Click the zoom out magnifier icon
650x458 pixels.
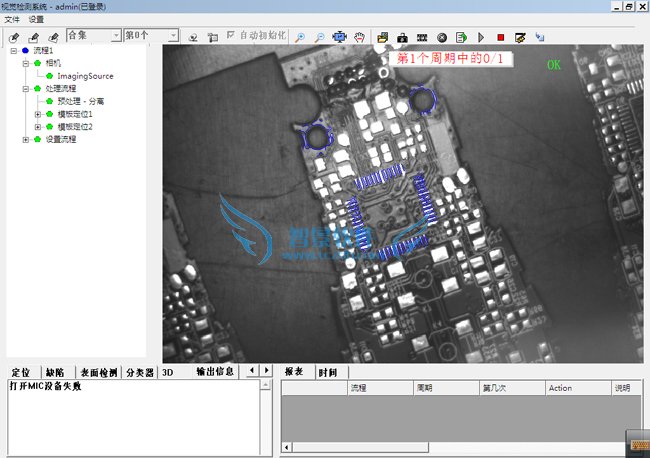tap(320, 37)
